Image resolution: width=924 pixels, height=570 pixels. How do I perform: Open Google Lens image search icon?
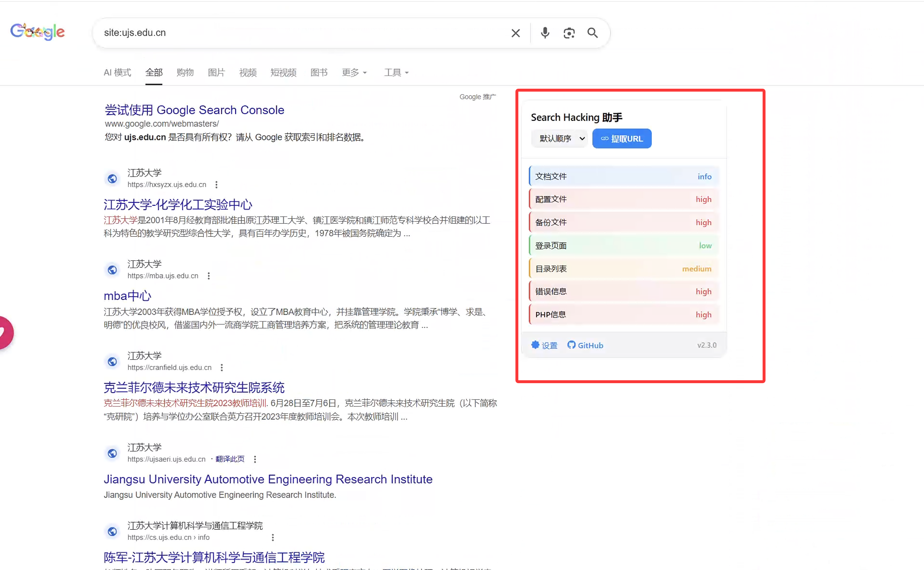(569, 33)
